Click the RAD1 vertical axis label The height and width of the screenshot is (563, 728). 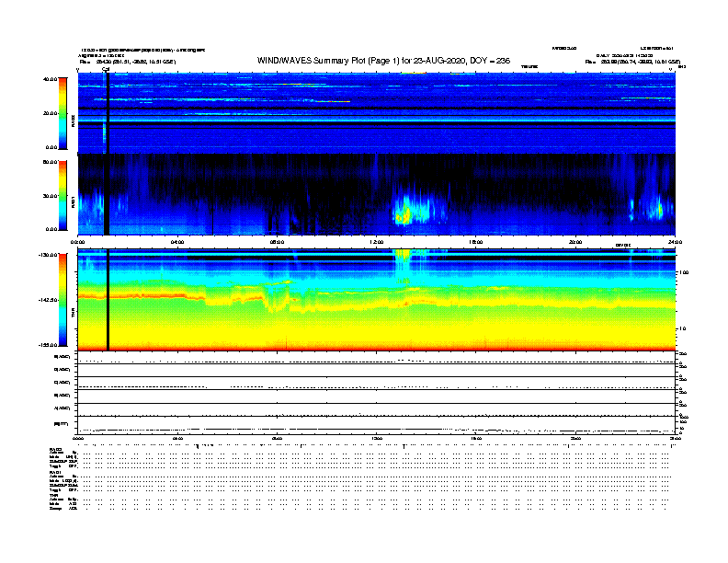click(74, 201)
